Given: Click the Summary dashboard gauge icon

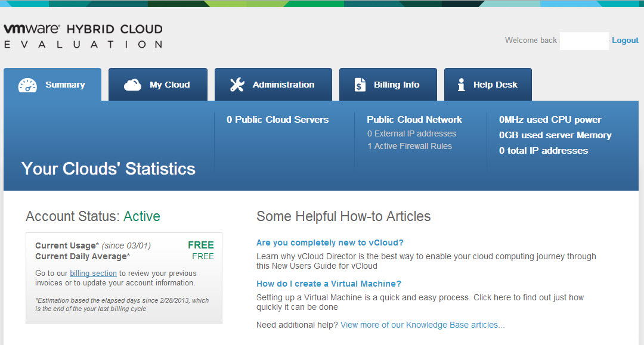Looking at the screenshot, I should pyautogui.click(x=27, y=85).
